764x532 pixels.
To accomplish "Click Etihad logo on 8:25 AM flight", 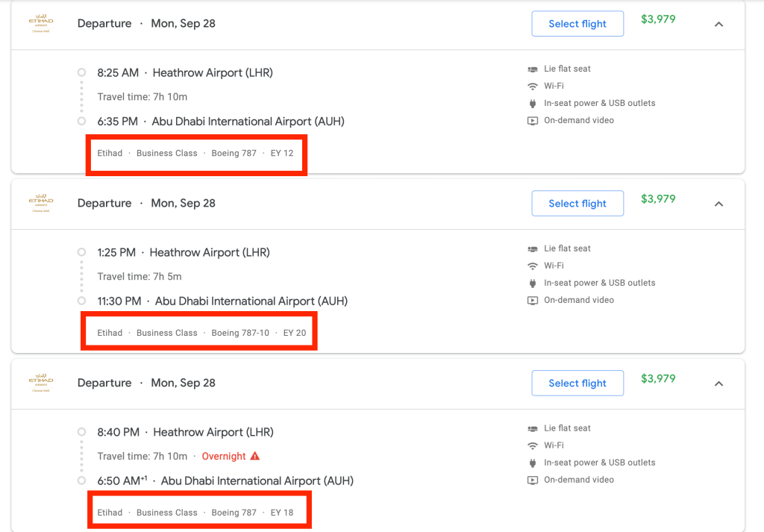I will tap(41, 23).
